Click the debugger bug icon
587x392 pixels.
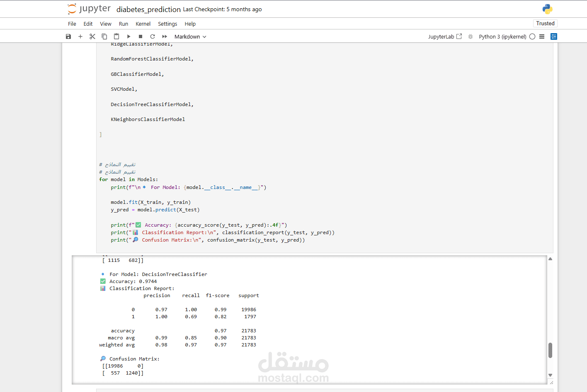point(471,36)
